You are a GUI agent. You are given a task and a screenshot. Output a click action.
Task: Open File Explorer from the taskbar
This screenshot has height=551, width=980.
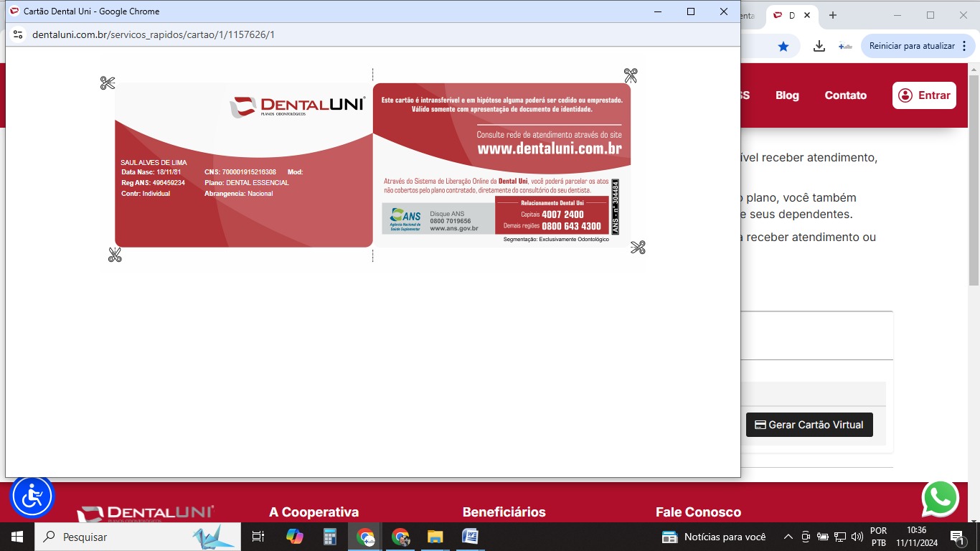435,537
